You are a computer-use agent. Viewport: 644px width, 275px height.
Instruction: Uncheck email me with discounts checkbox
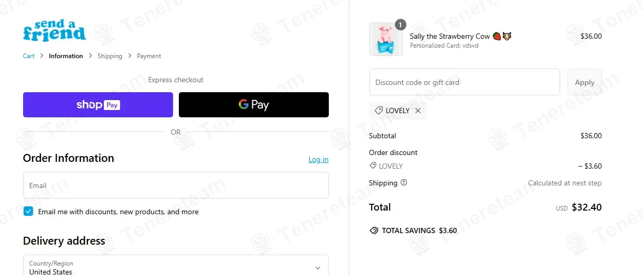[28, 212]
